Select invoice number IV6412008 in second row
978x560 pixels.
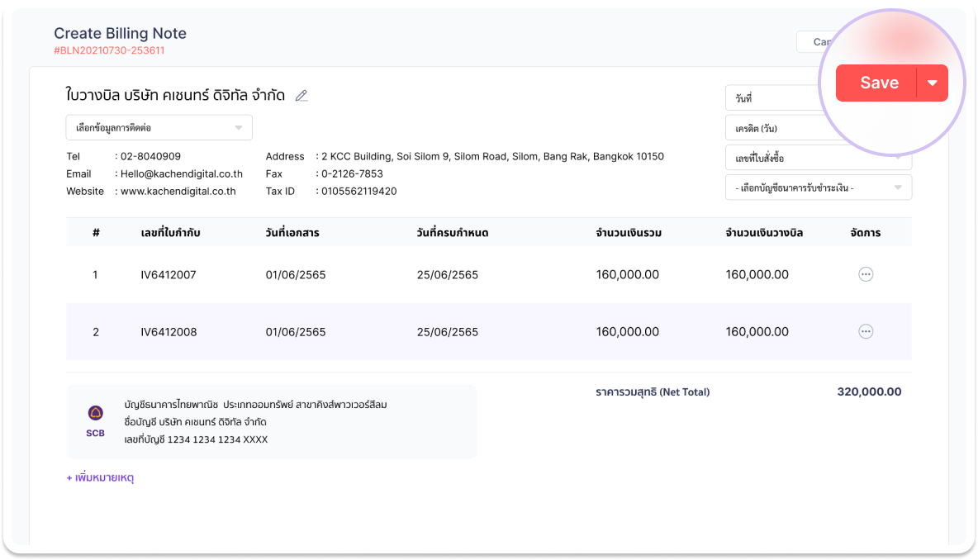coord(169,332)
